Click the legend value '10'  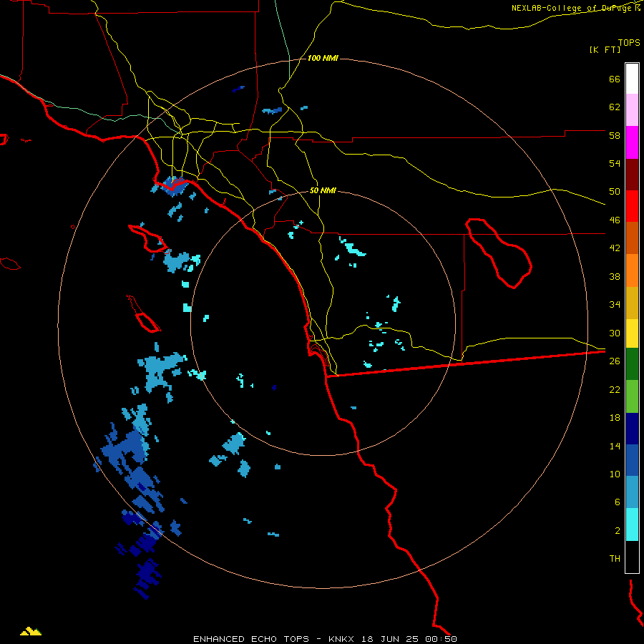(x=615, y=474)
